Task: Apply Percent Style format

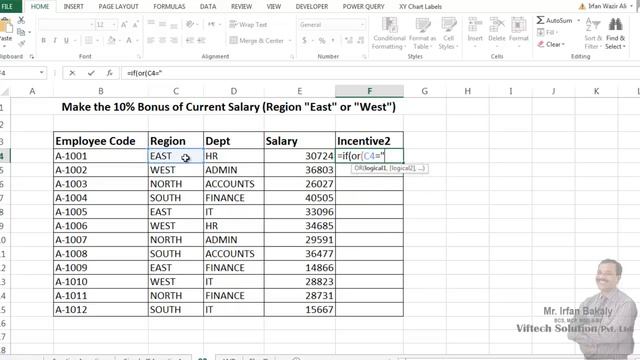Action: 322,40
